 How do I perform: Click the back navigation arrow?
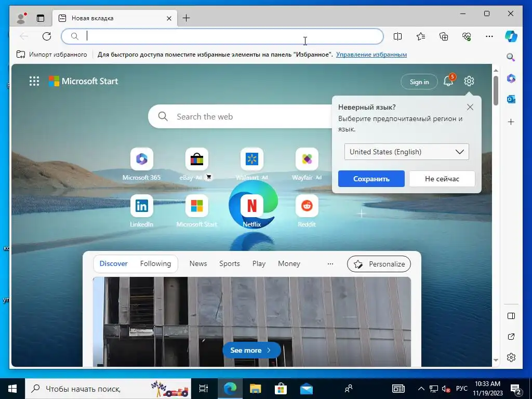pos(24,36)
